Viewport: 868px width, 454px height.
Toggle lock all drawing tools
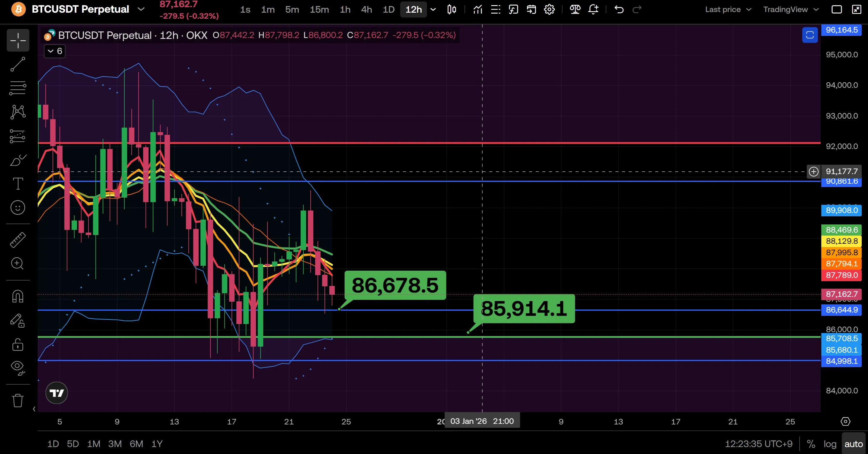(x=18, y=344)
